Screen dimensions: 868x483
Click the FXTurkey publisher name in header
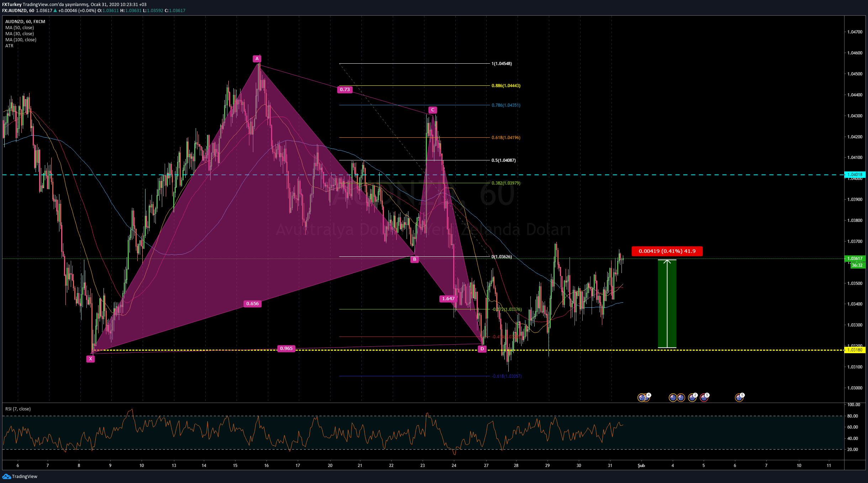[12, 5]
